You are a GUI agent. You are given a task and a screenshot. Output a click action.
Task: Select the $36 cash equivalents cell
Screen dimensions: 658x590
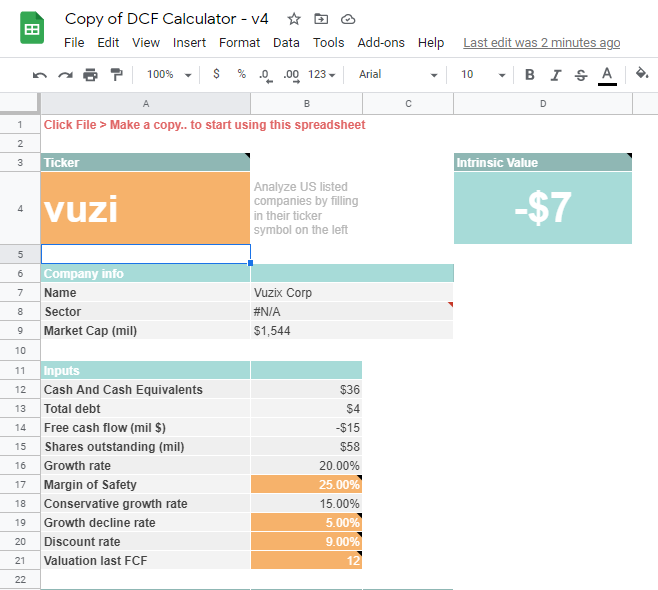click(306, 389)
